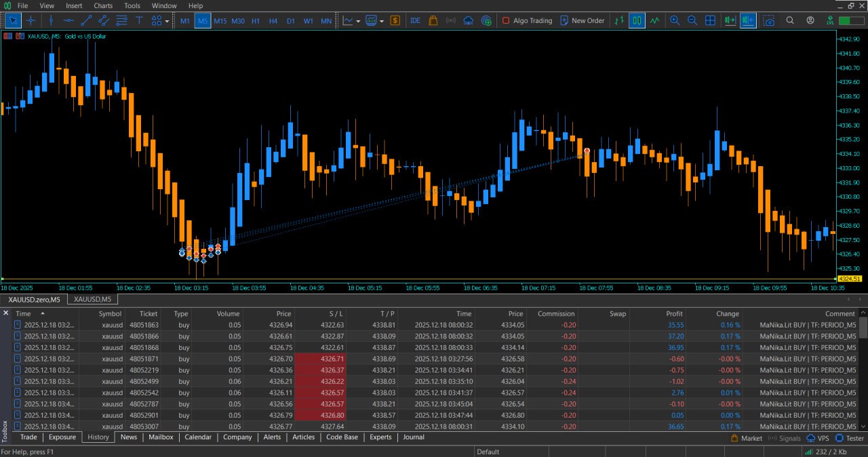Expand the shapes objects dropdown arrow

(167, 21)
